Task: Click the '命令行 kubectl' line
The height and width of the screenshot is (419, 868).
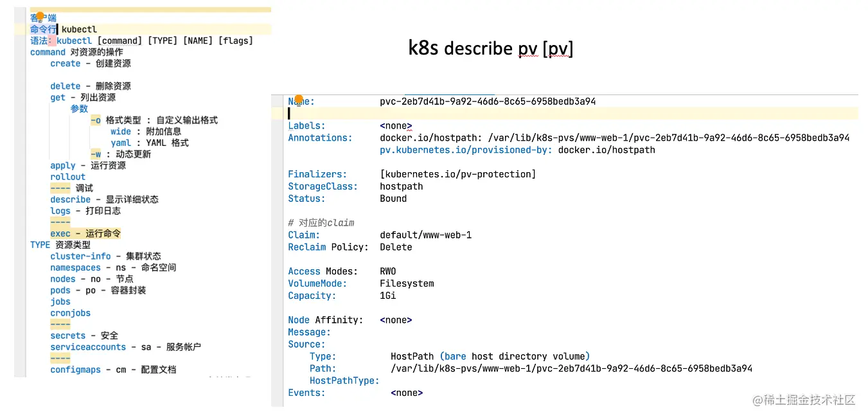Action: (x=64, y=30)
